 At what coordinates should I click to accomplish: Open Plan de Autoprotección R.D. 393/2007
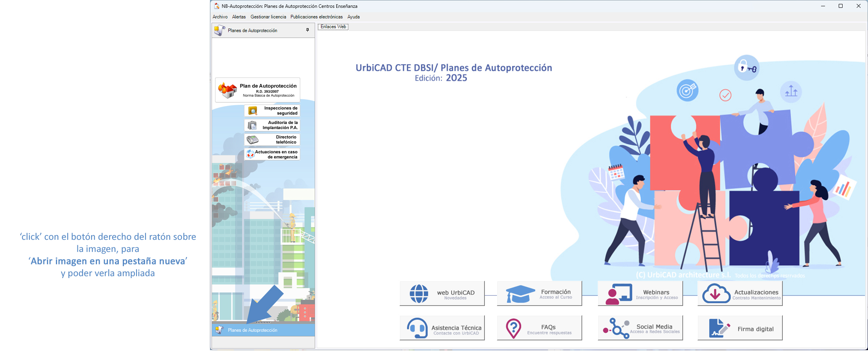pyautogui.click(x=258, y=90)
